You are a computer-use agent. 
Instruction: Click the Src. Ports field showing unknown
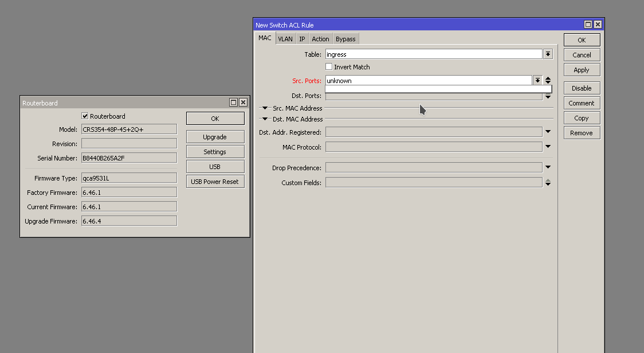[x=429, y=81]
